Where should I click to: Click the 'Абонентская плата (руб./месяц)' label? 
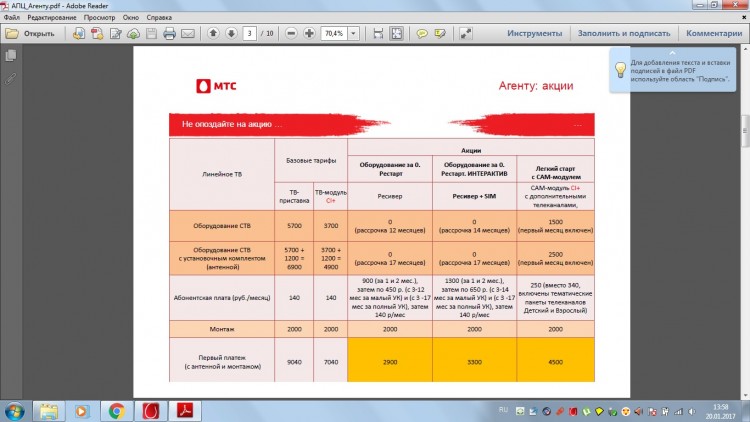point(222,298)
